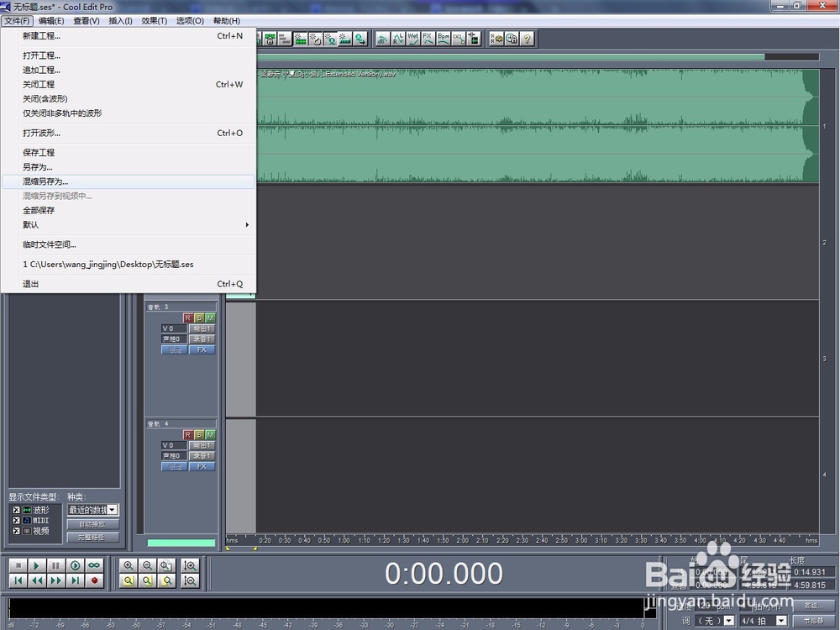Screen dimensions: 840x630
Task: Solo track 4 with S button
Action: click(199, 434)
